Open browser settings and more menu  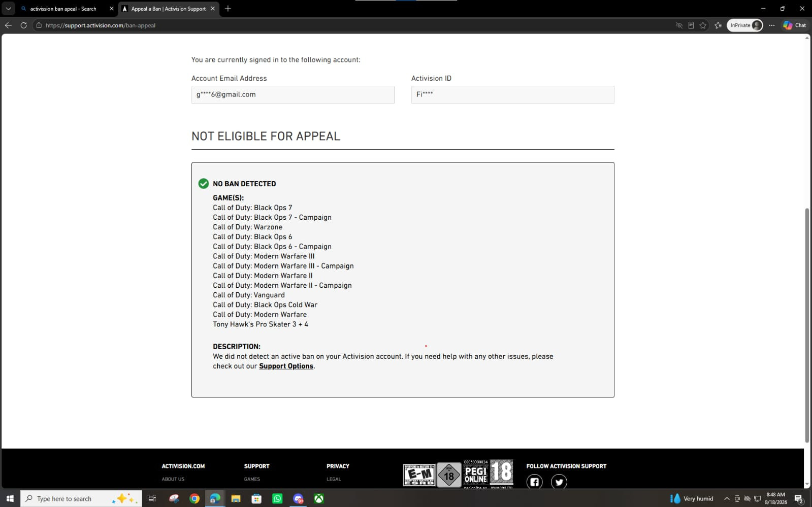tap(772, 25)
